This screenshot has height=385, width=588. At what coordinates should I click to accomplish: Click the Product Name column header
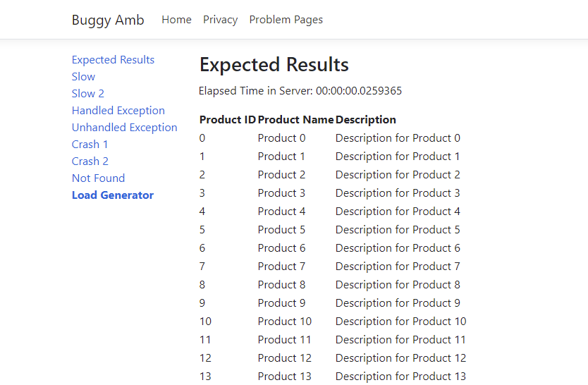coord(295,120)
